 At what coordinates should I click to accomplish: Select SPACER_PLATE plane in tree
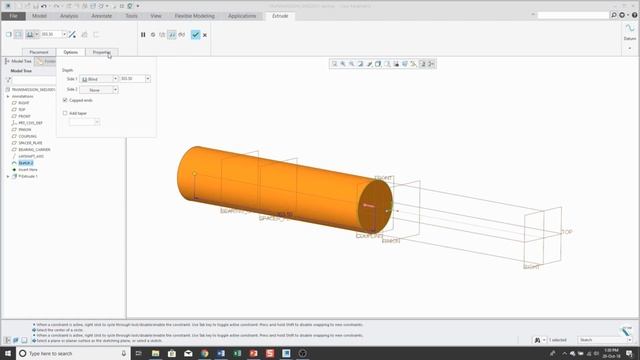coord(30,143)
